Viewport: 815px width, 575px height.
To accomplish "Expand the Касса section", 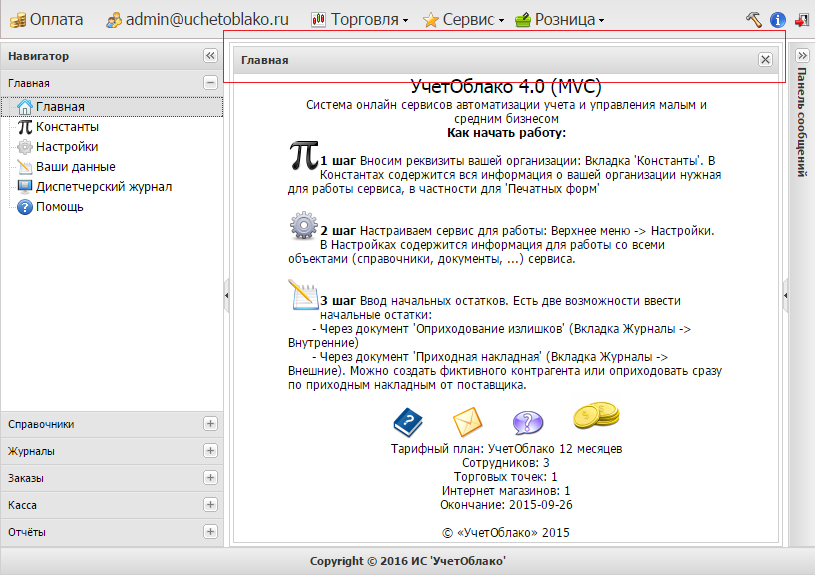I will (210, 505).
